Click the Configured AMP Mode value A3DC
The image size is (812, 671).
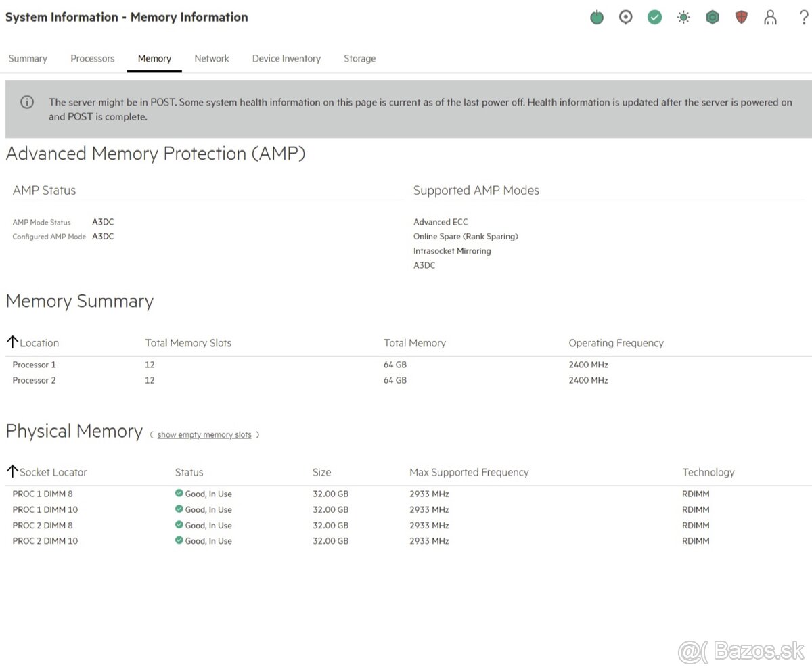(103, 236)
